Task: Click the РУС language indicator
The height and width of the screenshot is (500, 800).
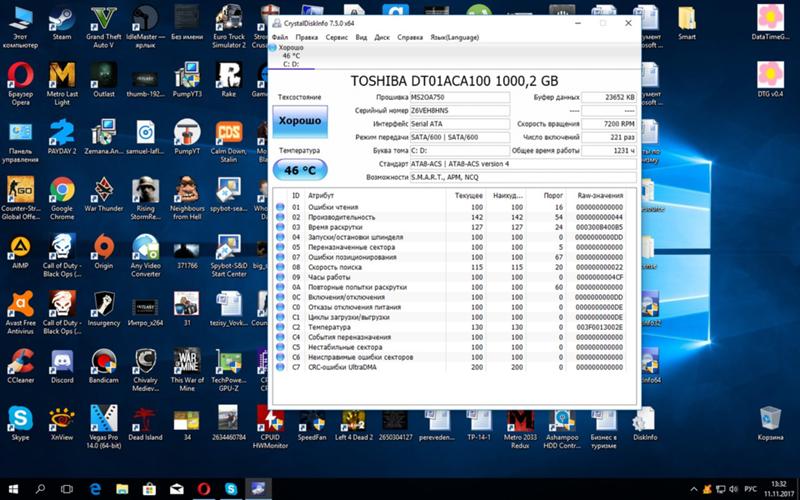Action: (x=751, y=489)
